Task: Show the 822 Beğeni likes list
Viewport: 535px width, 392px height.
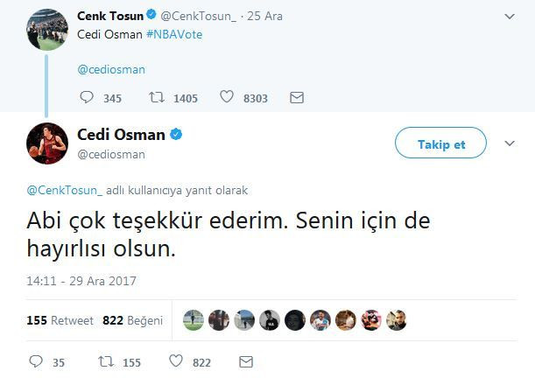Action: (132, 320)
